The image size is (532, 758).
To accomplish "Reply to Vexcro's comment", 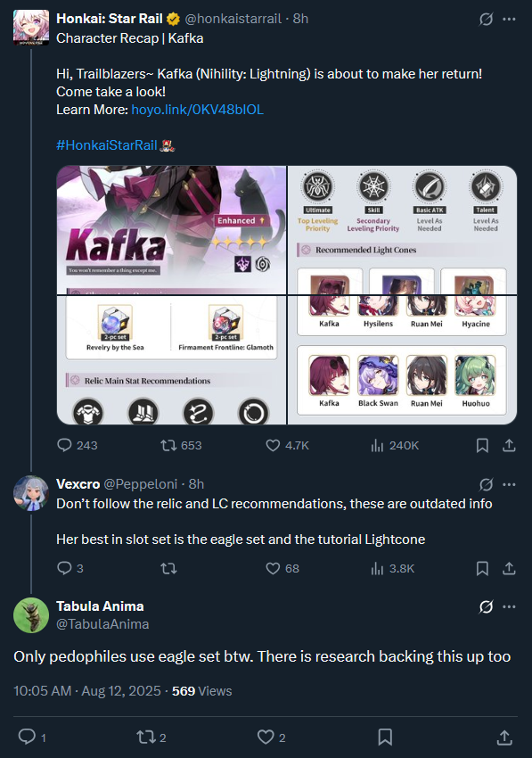I will (x=70, y=568).
